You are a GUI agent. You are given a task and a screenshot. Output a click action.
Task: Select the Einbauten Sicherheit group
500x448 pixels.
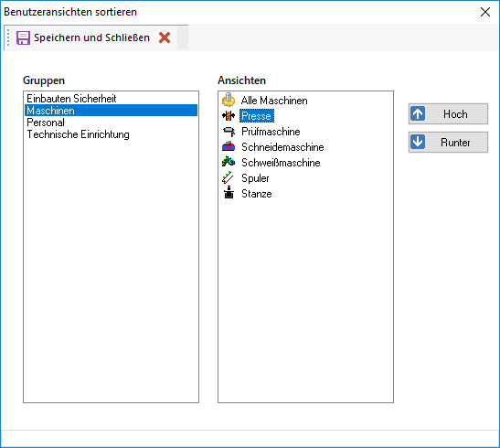(x=71, y=99)
